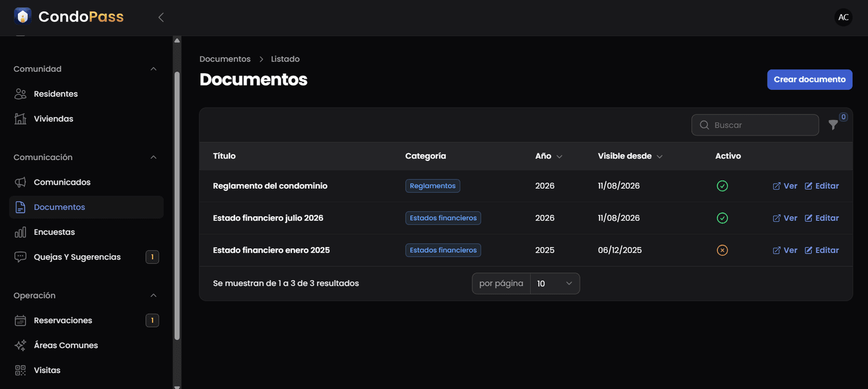The image size is (868, 389).
Task: Click the badge on Reservaciones
Action: point(153,320)
